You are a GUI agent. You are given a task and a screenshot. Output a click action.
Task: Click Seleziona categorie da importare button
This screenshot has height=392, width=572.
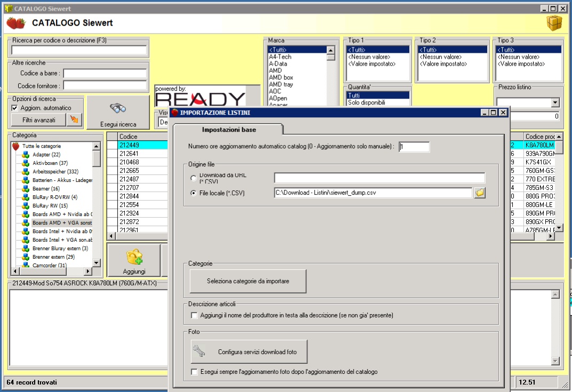tap(248, 281)
